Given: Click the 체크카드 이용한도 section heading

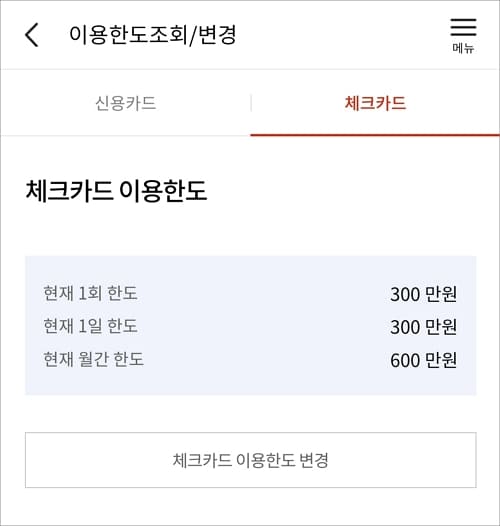Looking at the screenshot, I should 116,191.
